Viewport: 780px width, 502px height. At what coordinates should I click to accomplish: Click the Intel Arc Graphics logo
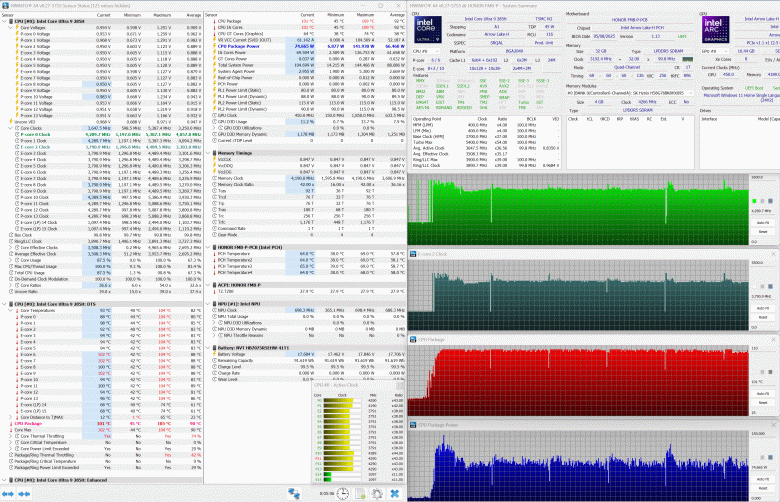click(715, 30)
